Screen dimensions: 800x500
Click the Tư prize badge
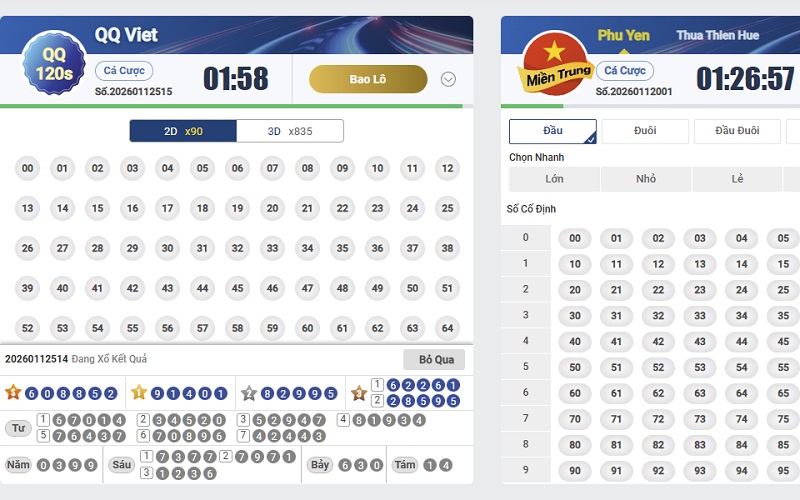tap(17, 428)
